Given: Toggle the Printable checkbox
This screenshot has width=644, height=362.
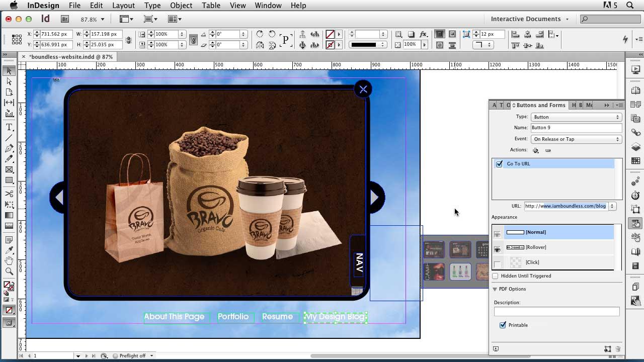Looking at the screenshot, I should click(x=503, y=325).
